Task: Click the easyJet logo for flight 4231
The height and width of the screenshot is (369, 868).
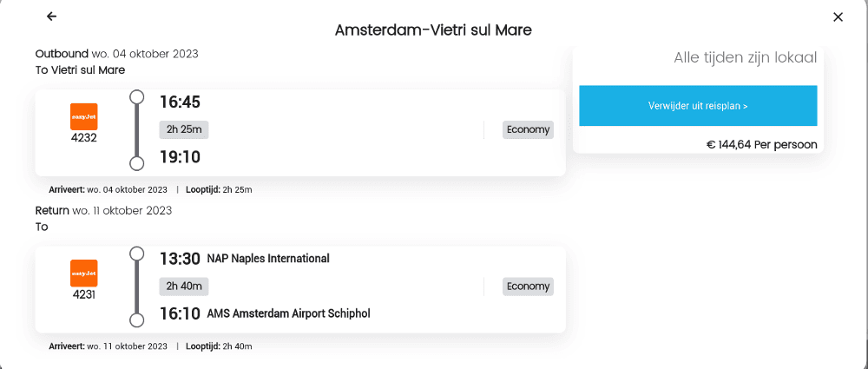Action: click(84, 273)
